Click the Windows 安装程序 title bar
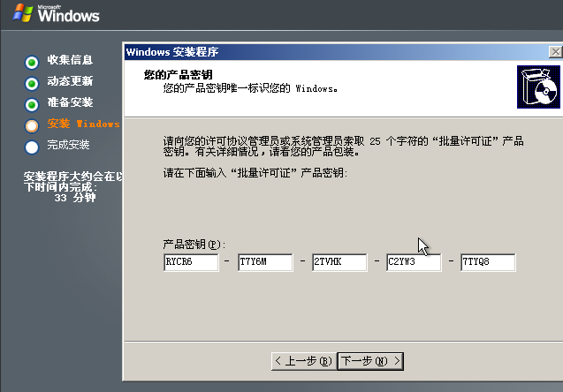This screenshot has height=392, width=563. (x=309, y=52)
